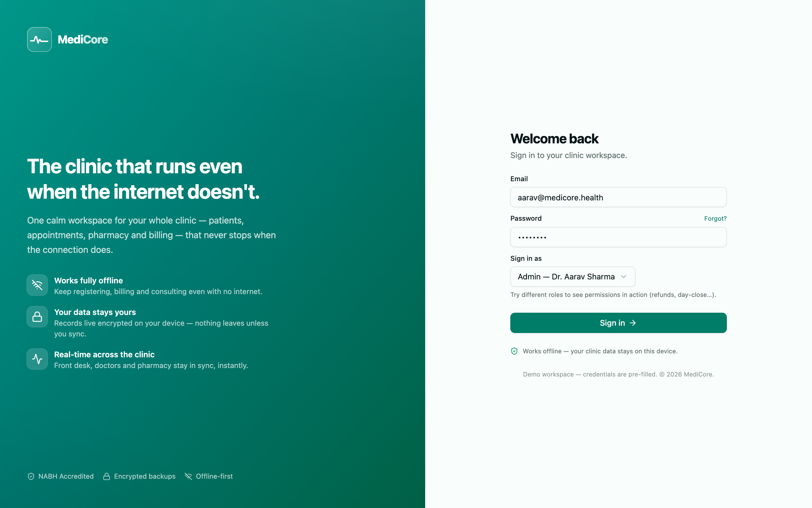Click 'Front desk, doctors and pharmacy' description
Screen dimensions: 812x508
tap(151, 365)
